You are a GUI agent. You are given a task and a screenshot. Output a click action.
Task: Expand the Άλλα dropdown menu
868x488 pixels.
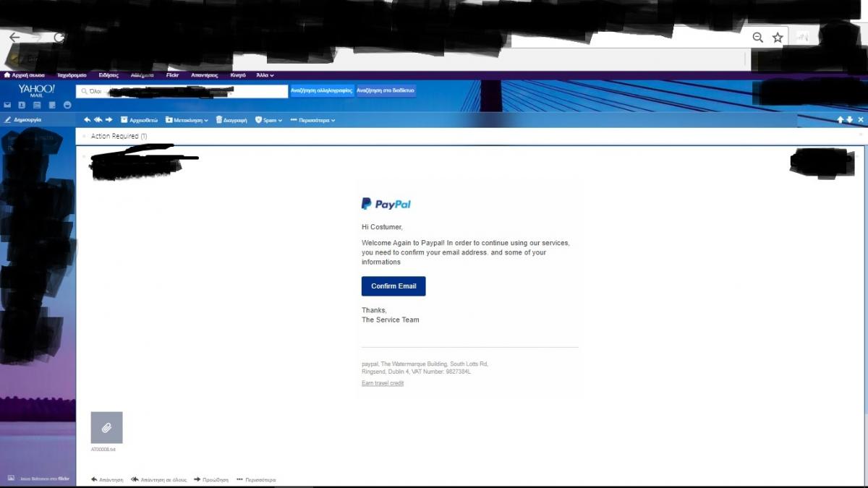pyautogui.click(x=265, y=75)
